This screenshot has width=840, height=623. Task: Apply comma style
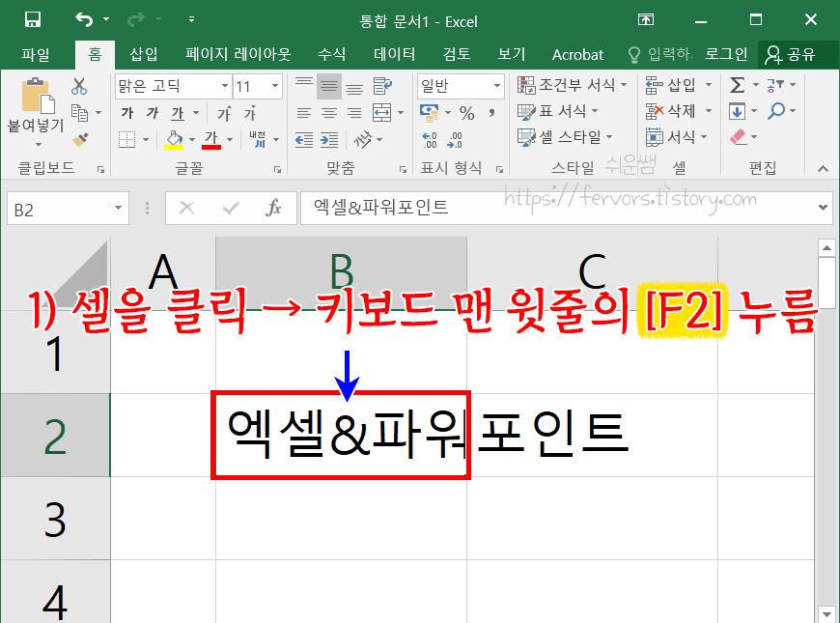(491, 113)
